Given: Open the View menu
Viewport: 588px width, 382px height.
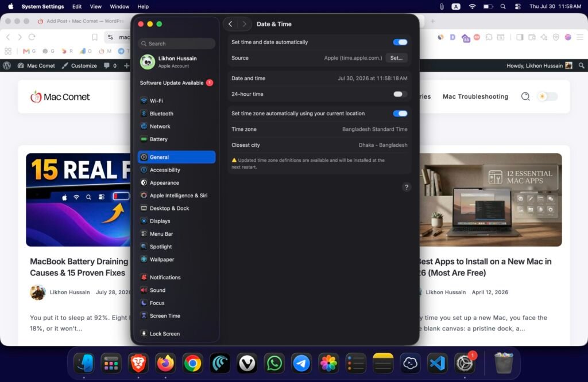Looking at the screenshot, I should pos(96,6).
